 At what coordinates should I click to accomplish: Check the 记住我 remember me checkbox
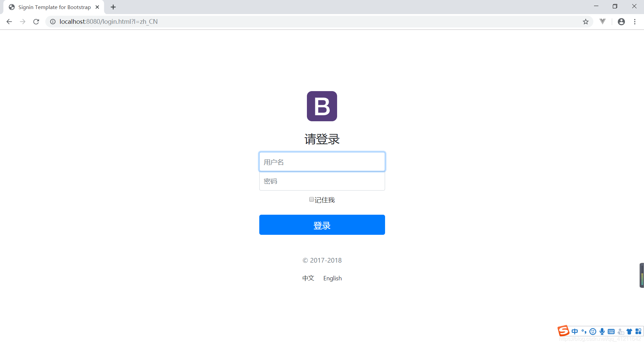coord(312,199)
